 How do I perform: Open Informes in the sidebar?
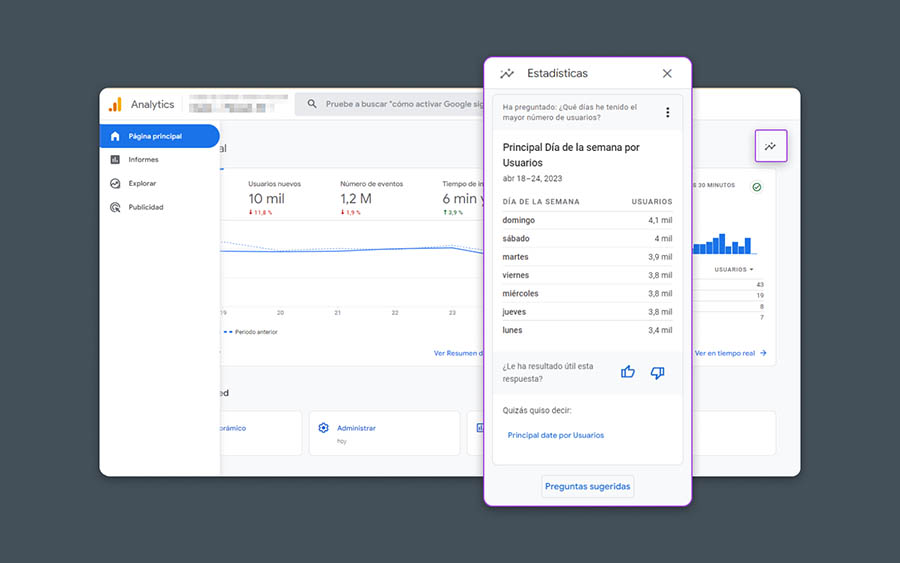[142, 160]
